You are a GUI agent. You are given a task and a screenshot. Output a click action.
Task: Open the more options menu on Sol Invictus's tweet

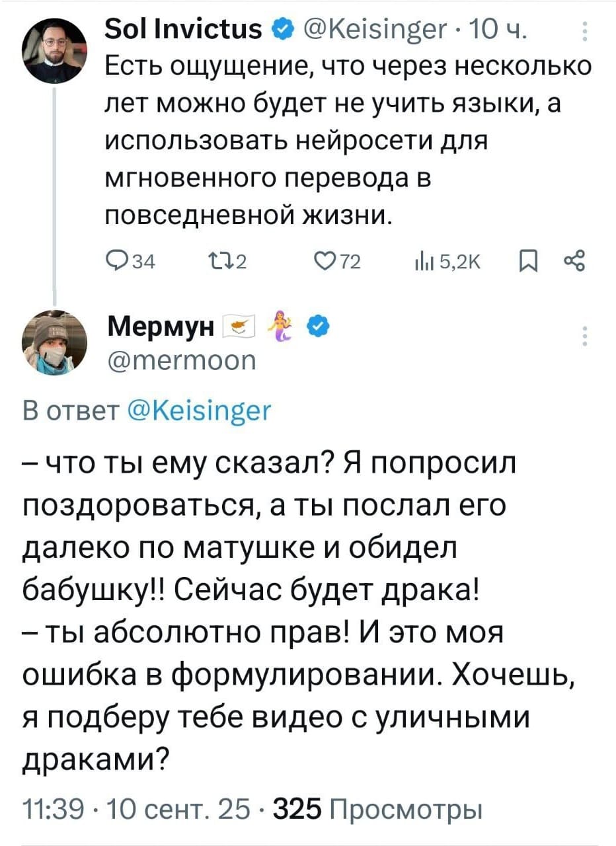tap(584, 32)
